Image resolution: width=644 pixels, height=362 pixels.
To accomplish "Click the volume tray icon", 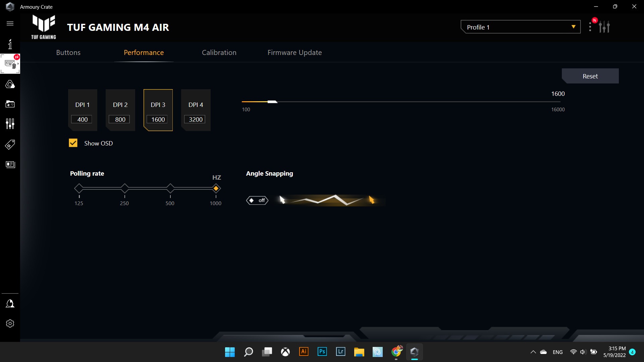I will [x=583, y=352].
